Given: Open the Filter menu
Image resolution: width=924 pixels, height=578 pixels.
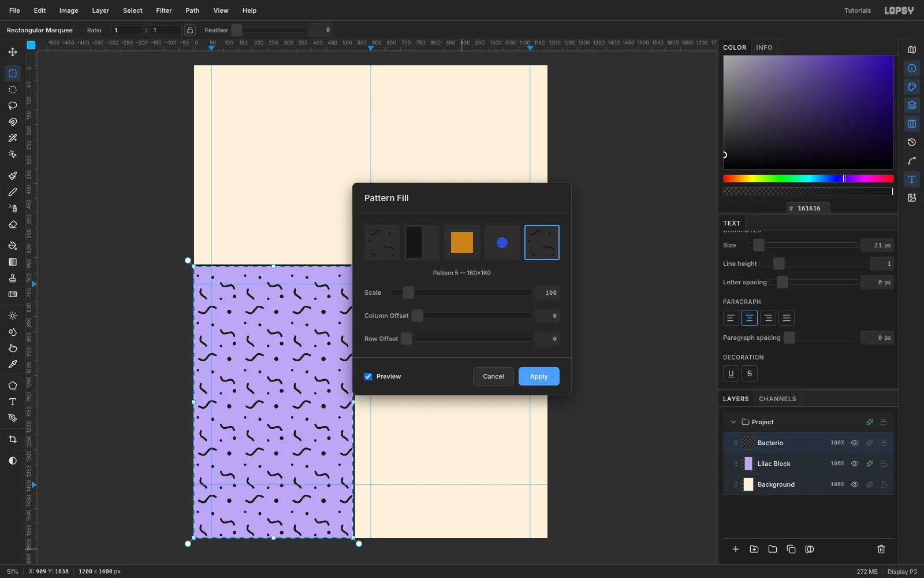Looking at the screenshot, I should 164,10.
